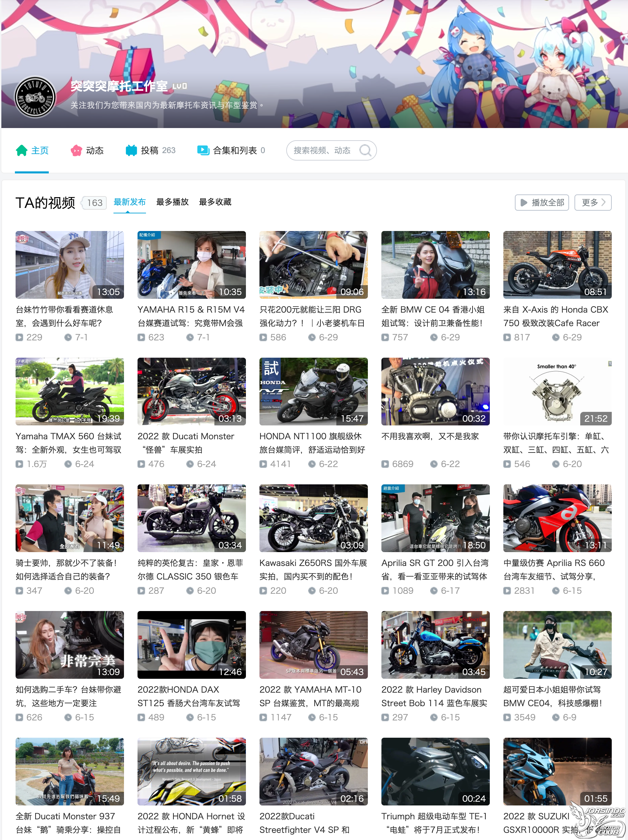Open the SUZUKI GSX-R 01:55 thumbnail

pos(557,772)
